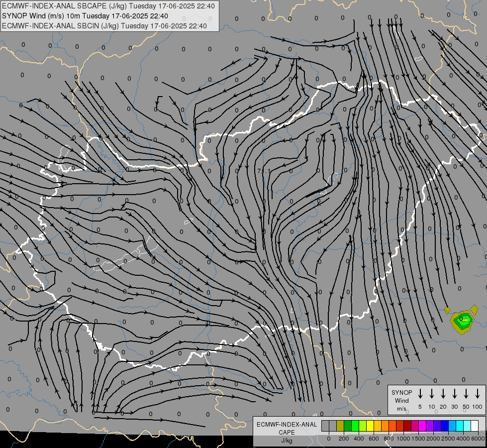Click the 20 label in wind legend

pos(443,407)
